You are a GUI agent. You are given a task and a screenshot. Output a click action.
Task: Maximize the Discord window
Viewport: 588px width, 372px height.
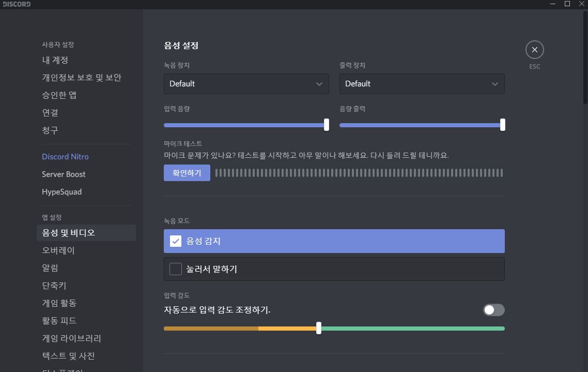coord(567,4)
